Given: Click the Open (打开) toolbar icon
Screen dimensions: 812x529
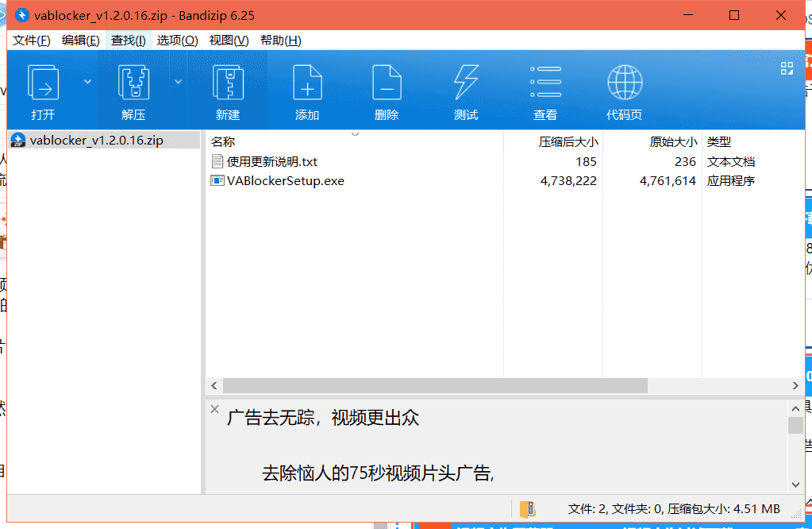Looking at the screenshot, I should 43,83.
